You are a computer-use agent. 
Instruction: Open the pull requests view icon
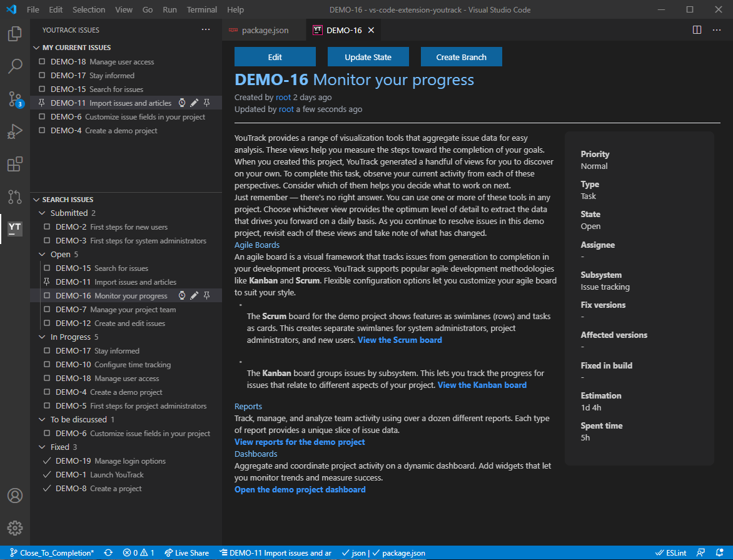click(15, 197)
